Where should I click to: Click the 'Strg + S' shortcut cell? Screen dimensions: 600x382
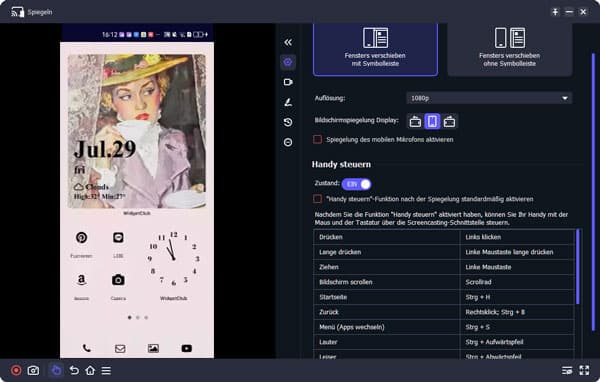pos(517,327)
